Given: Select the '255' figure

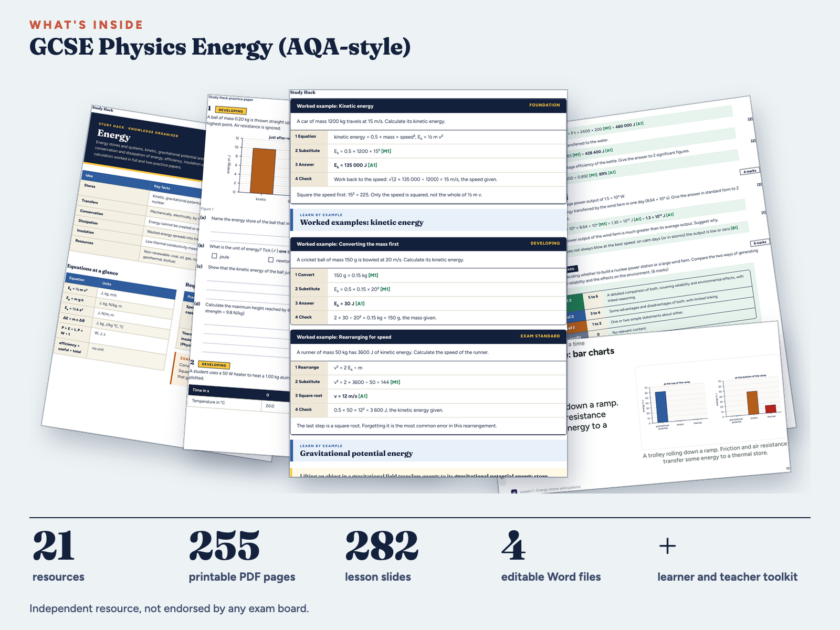Looking at the screenshot, I should 224,546.
